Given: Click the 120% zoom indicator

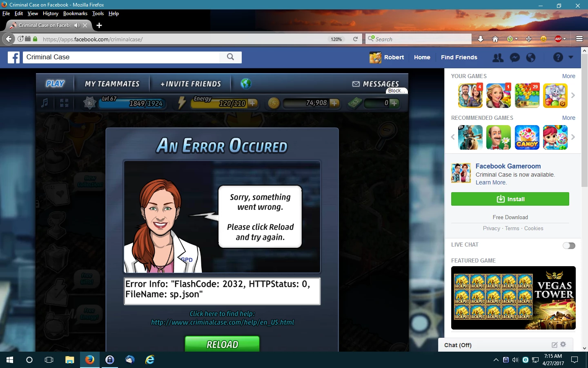Looking at the screenshot, I should click(x=336, y=39).
